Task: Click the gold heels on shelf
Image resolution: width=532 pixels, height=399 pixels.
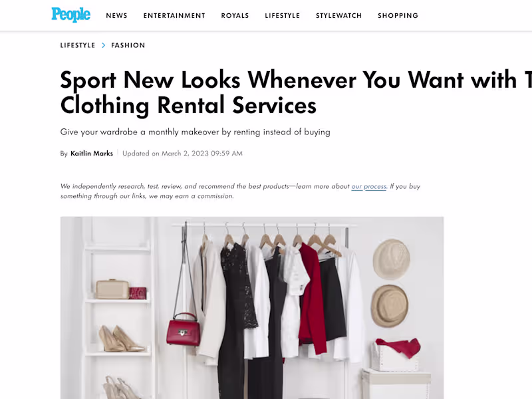Action: pos(121,339)
